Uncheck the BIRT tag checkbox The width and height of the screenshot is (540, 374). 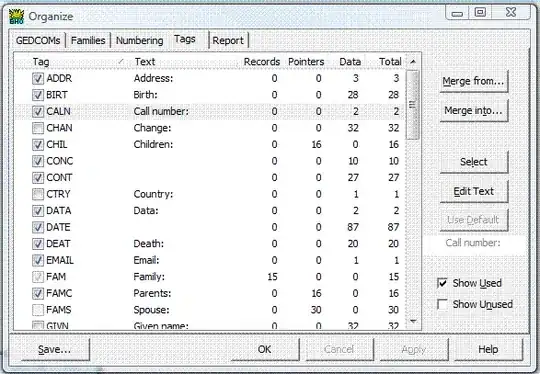[38, 95]
